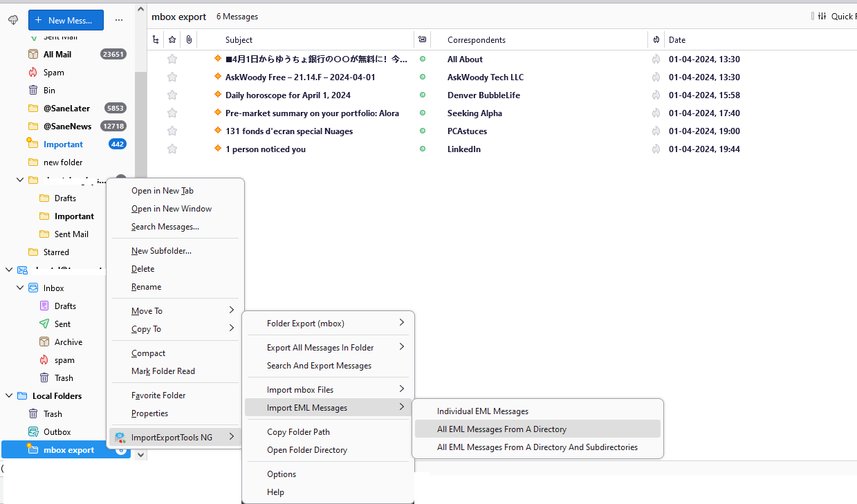
Task: Click the read status column header icon
Action: click(423, 40)
